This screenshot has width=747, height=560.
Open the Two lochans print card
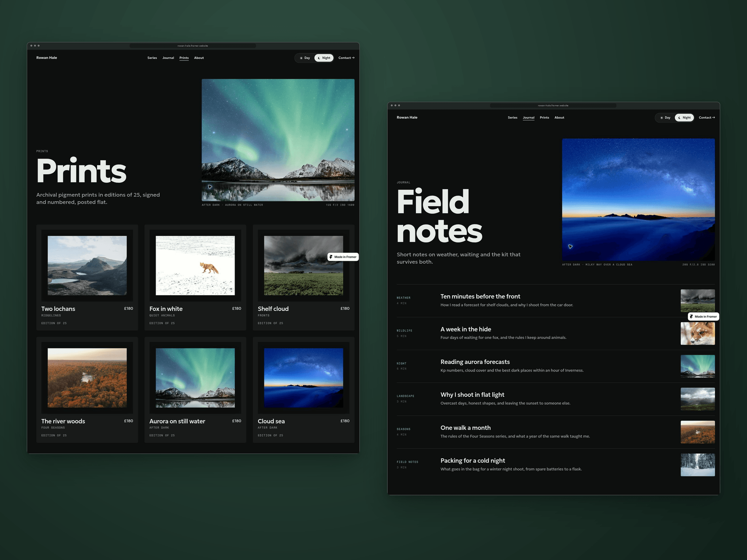click(x=87, y=278)
